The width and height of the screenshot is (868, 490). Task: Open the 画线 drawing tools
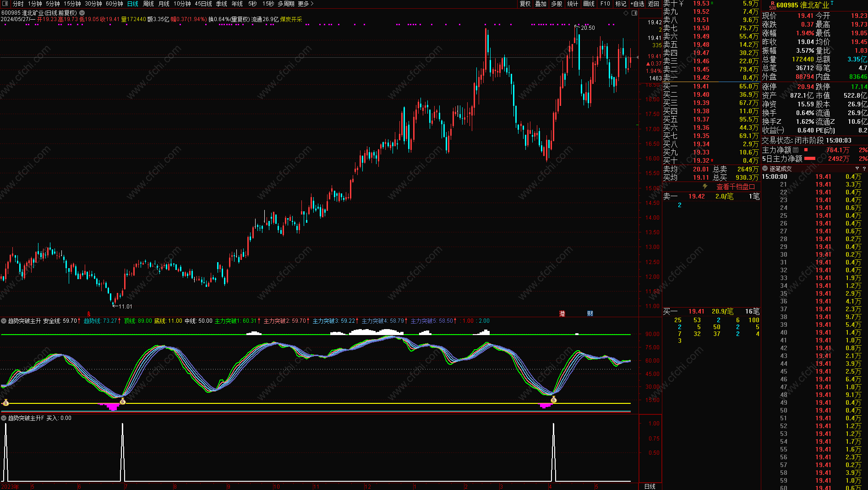589,4
